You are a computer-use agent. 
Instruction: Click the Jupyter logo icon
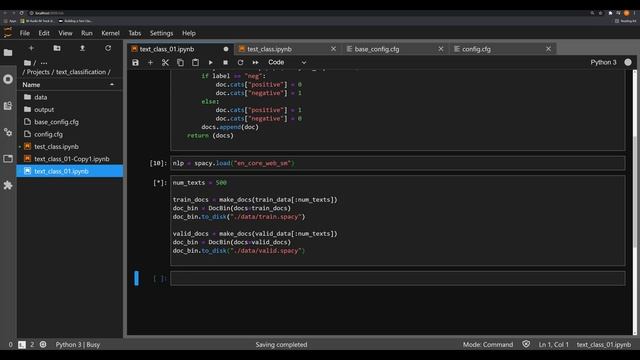tap(8, 33)
